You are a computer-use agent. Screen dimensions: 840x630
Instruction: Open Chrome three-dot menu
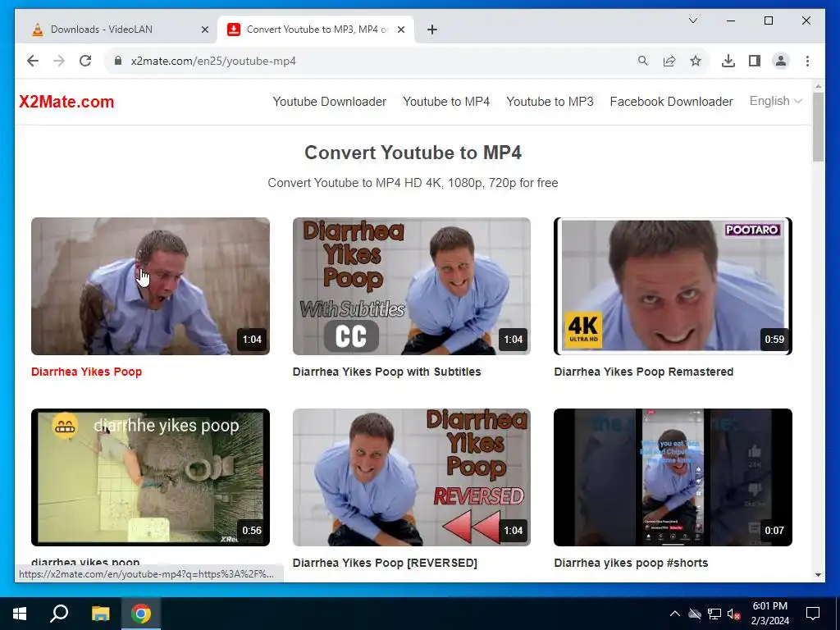807,61
